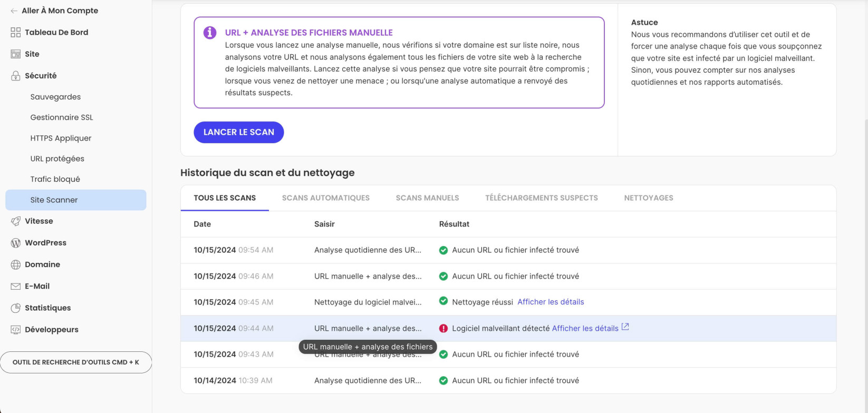Click the Tableau De Bord grid icon
Image resolution: width=868 pixels, height=413 pixels.
pos(16,32)
